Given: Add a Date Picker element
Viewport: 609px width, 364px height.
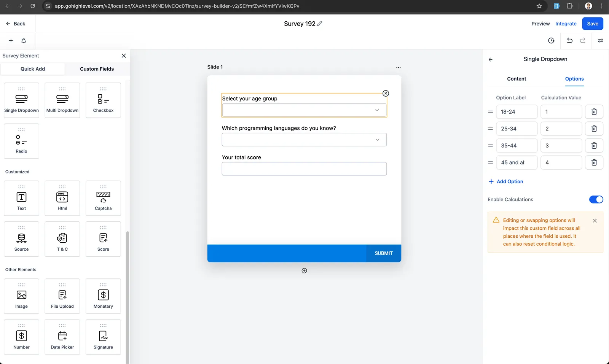Looking at the screenshot, I should 62,337.
